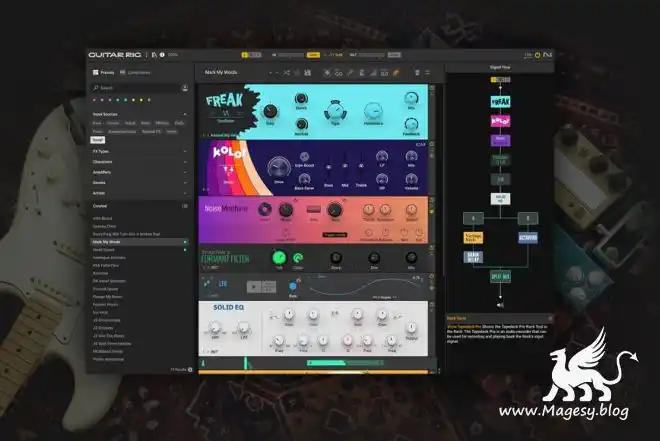This screenshot has width=660, height=441.
Task: Expand the Amplifiers section
Action: 184,173
